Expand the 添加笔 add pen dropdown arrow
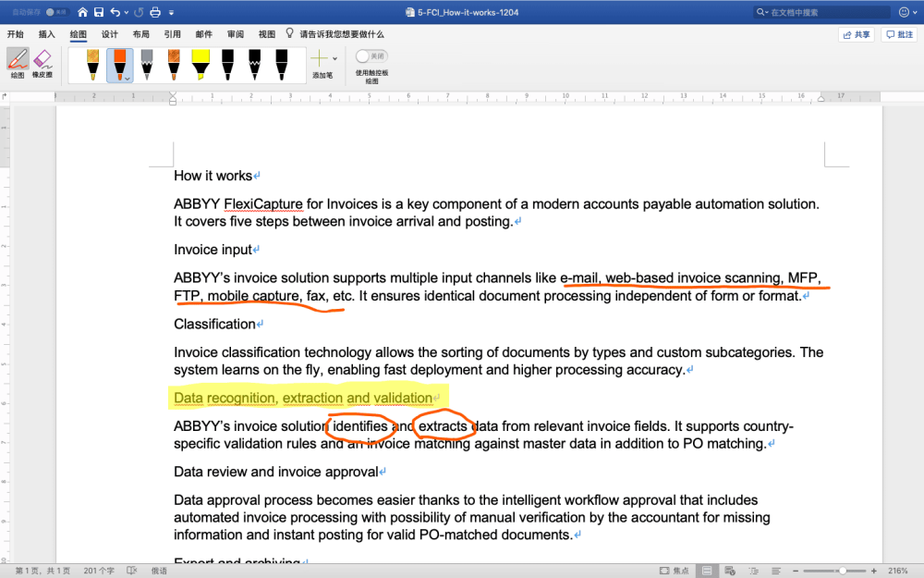The image size is (924, 578). pos(334,58)
